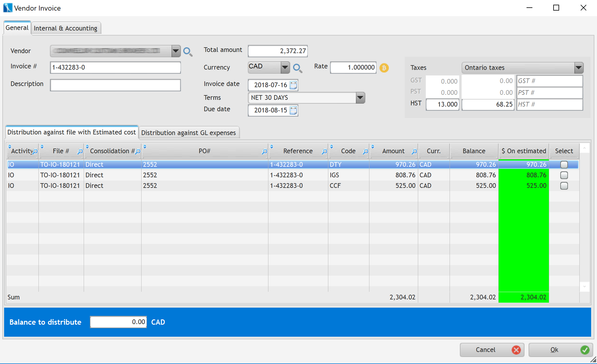Click the Cancel button

point(492,350)
